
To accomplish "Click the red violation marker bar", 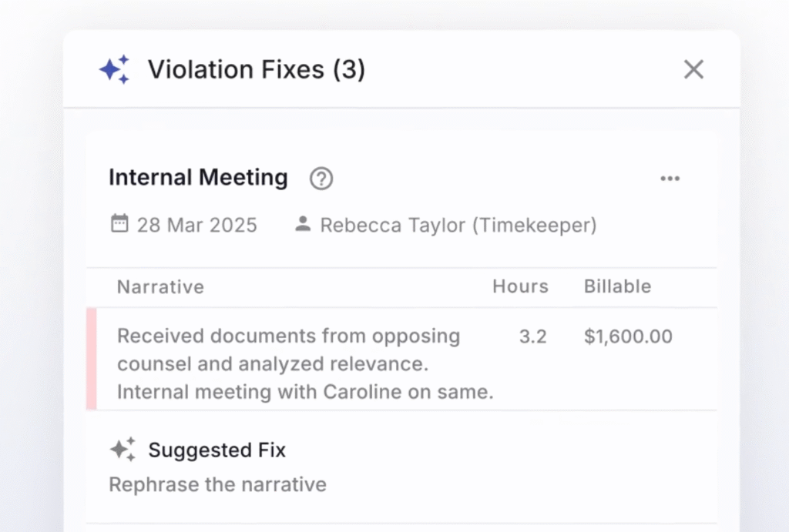I will coord(92,359).
